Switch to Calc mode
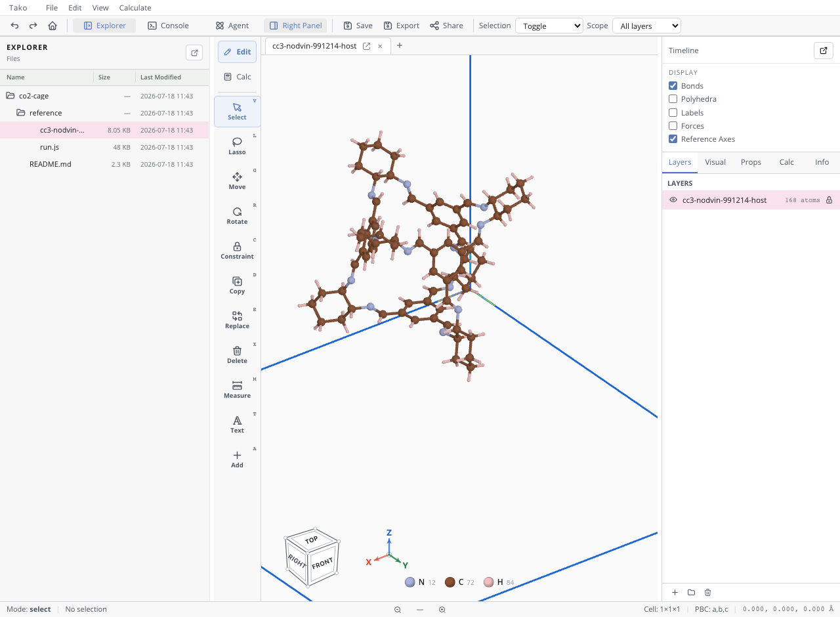Viewport: 840px width, 617px height. pyautogui.click(x=237, y=77)
